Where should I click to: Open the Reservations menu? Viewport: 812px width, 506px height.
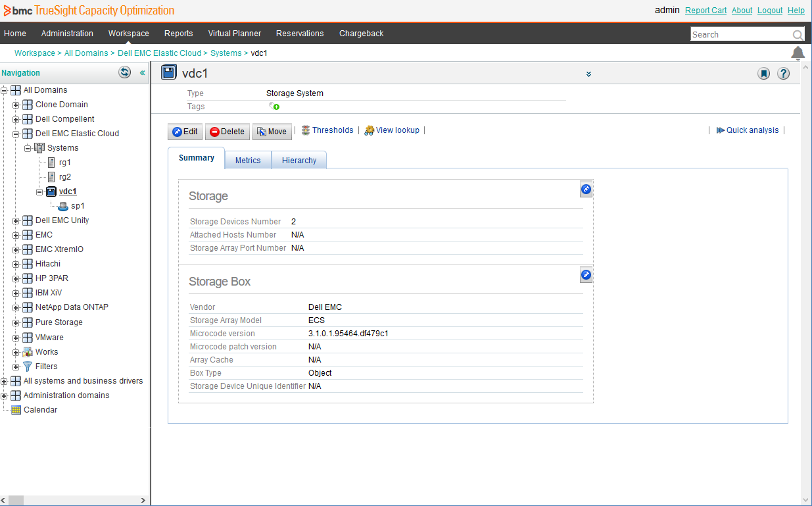300,34
